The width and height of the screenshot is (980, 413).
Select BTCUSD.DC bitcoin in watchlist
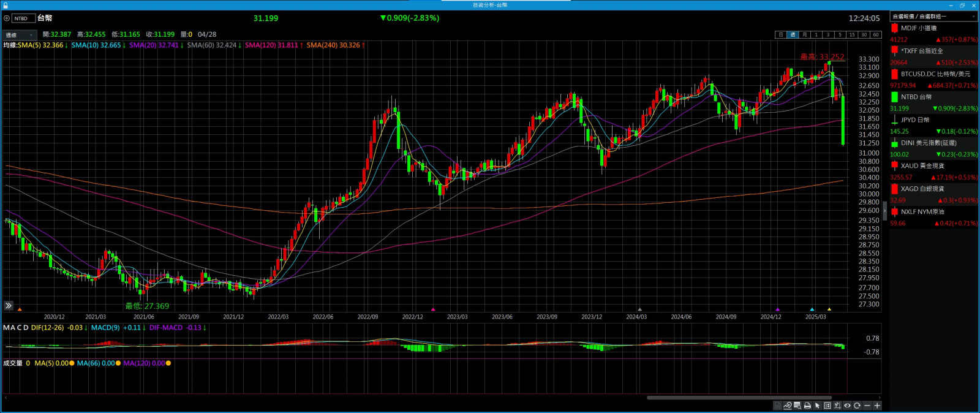click(x=933, y=74)
